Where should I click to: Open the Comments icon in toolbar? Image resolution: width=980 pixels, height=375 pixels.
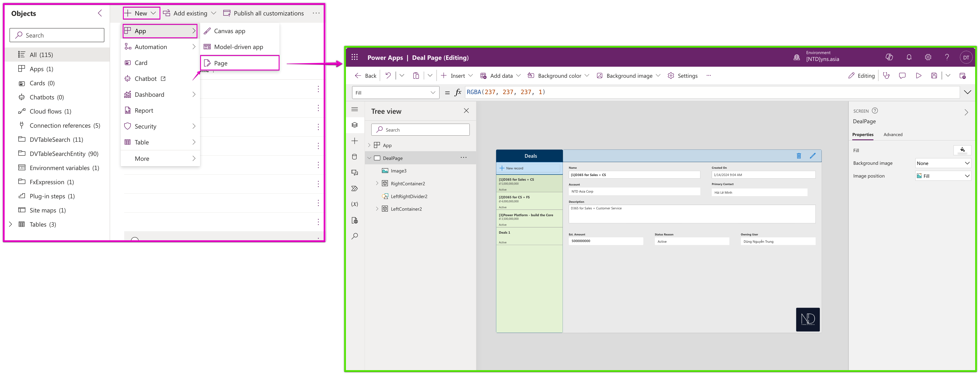[902, 76]
